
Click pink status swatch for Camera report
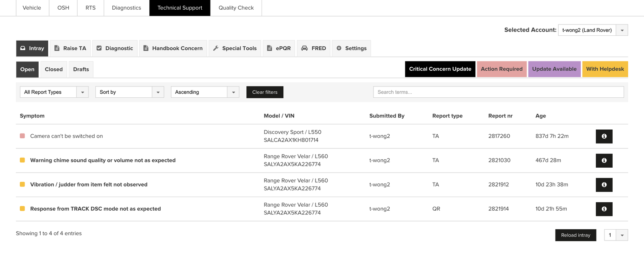[23, 136]
